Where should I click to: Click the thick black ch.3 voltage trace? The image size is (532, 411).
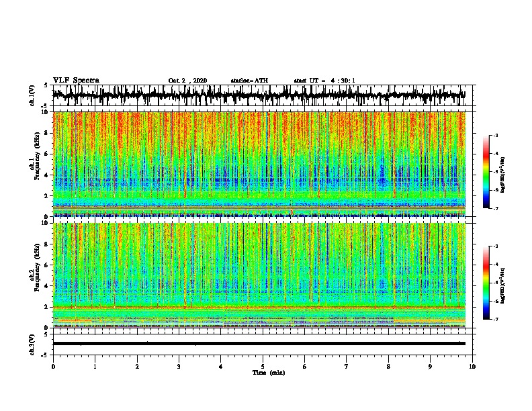coord(259,344)
